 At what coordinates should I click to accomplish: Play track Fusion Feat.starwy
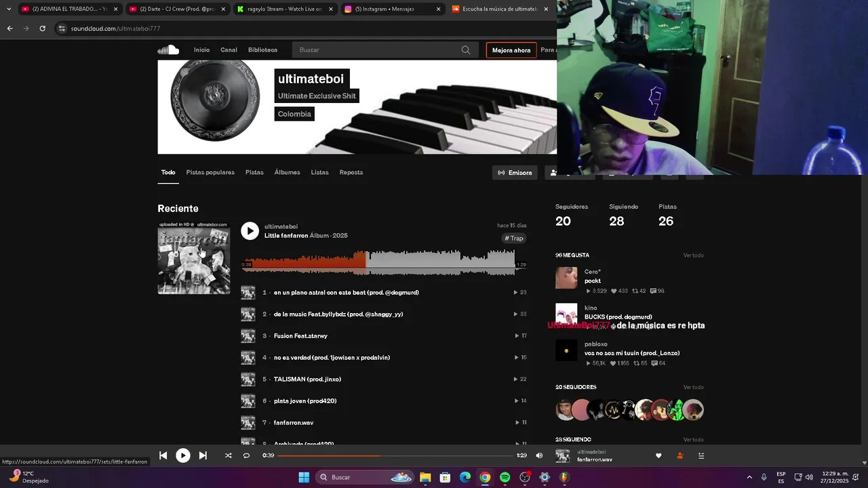(300, 336)
